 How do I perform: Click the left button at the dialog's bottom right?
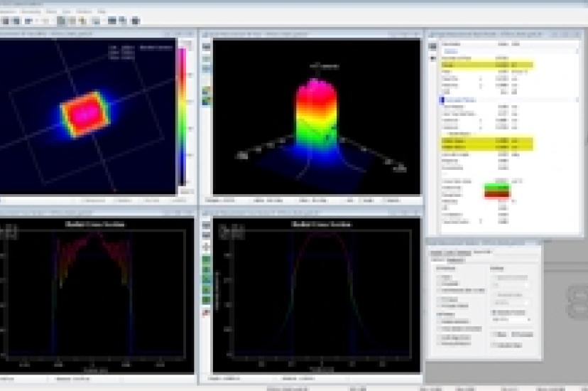pos(499,333)
